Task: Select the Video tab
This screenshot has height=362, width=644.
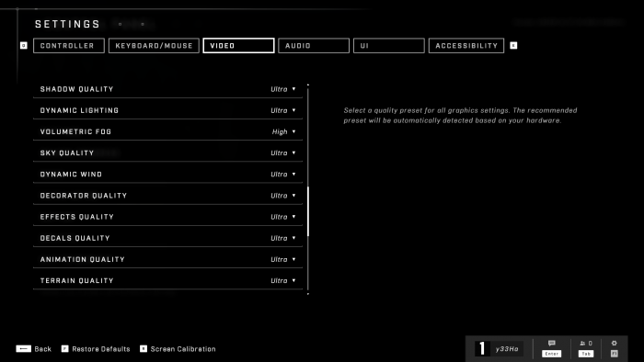Action: pyautogui.click(x=238, y=46)
